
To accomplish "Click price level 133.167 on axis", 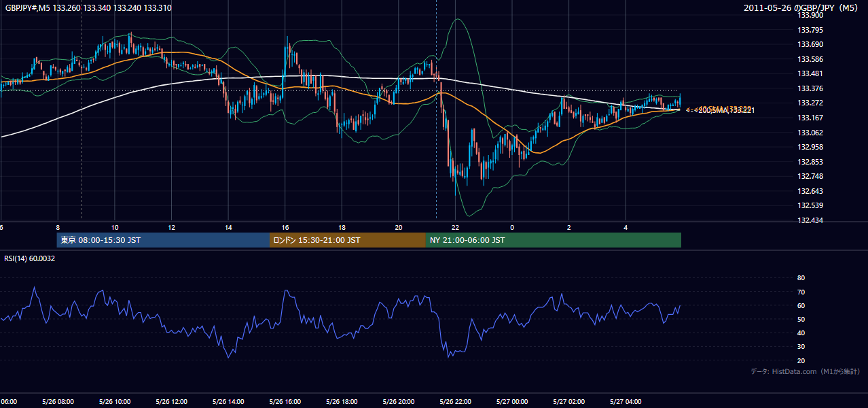I will tap(811, 118).
